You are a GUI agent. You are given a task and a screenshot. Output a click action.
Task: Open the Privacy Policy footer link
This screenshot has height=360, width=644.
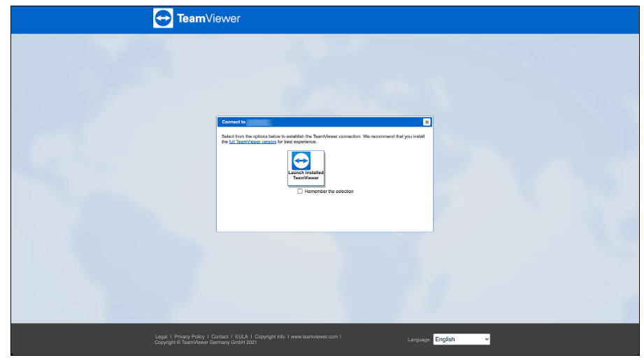(189, 337)
